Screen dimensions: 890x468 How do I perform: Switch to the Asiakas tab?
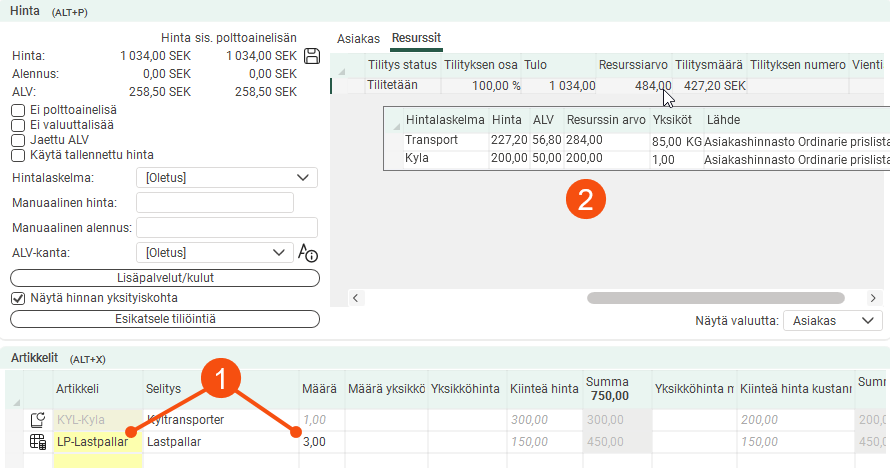(x=357, y=38)
